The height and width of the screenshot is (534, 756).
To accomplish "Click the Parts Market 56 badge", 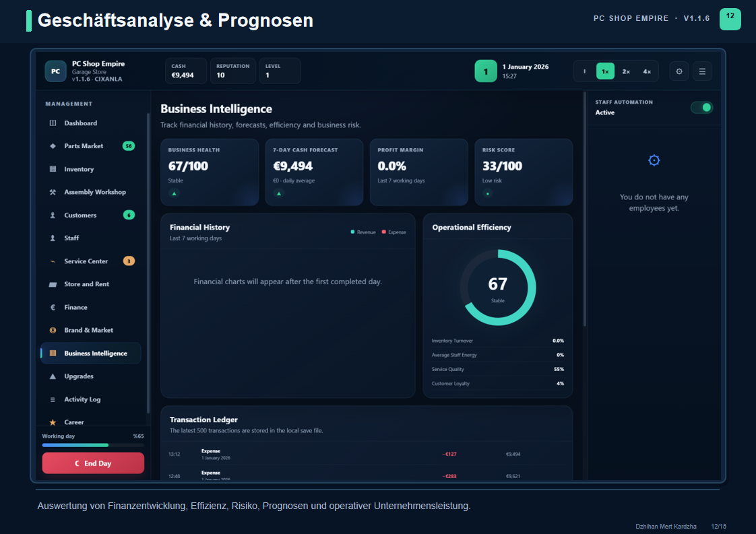I will point(129,146).
